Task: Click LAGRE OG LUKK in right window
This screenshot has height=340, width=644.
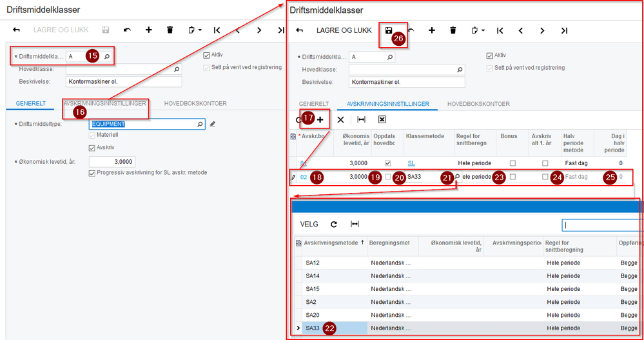Action: click(x=344, y=30)
